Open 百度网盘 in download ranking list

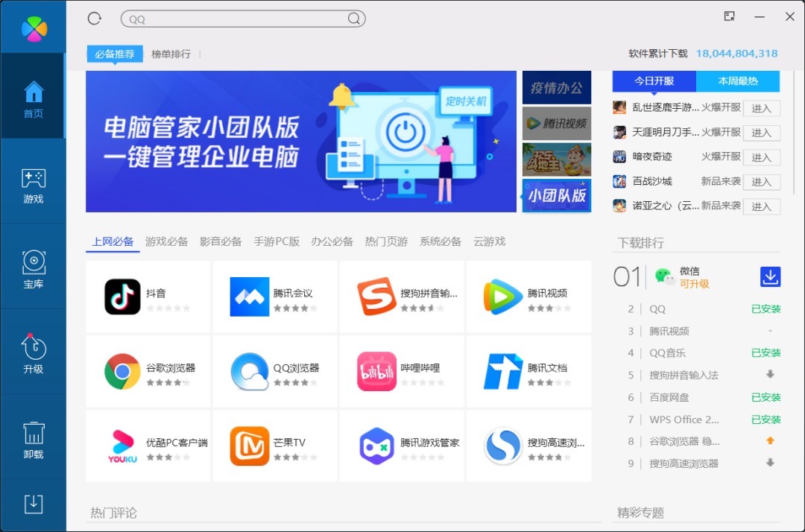[668, 397]
